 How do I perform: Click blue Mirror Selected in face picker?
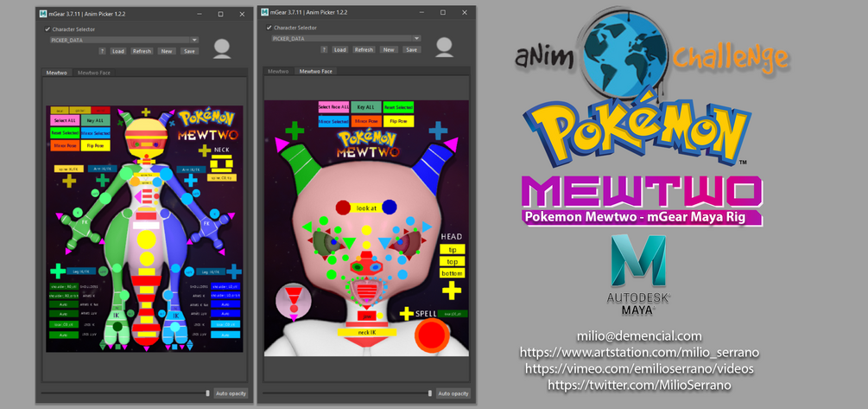[333, 121]
